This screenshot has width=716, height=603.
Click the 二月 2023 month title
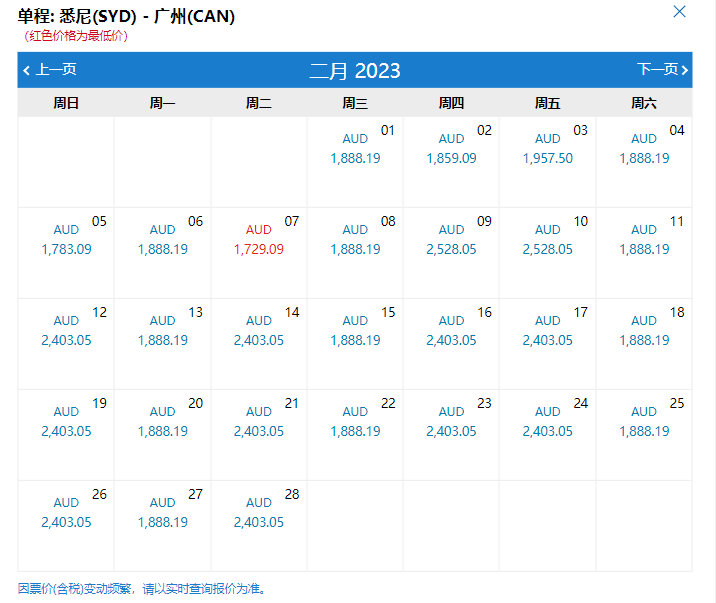355,71
